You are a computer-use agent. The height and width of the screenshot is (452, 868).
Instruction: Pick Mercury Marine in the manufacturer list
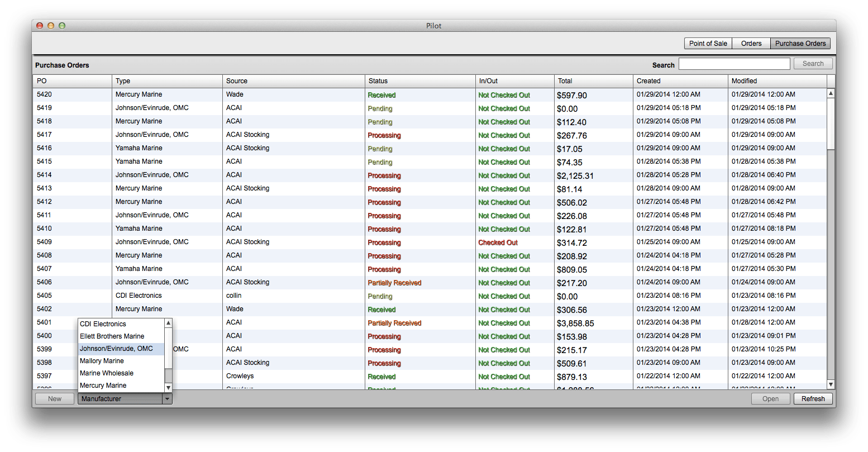pyautogui.click(x=103, y=386)
